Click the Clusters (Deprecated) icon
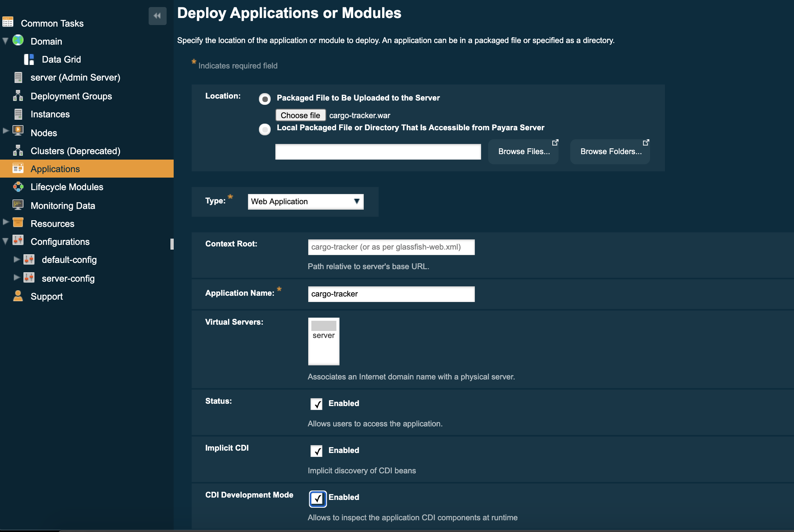This screenshot has width=794, height=532. [x=17, y=150]
